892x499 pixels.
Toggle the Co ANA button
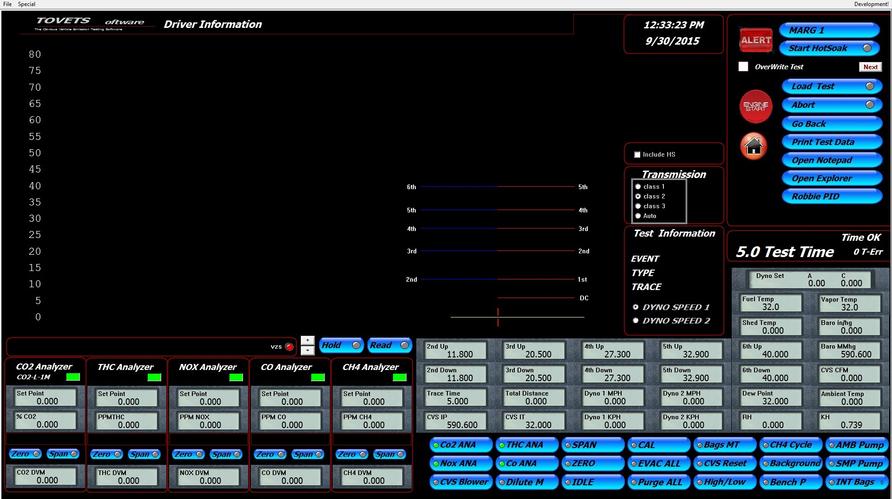527,464
